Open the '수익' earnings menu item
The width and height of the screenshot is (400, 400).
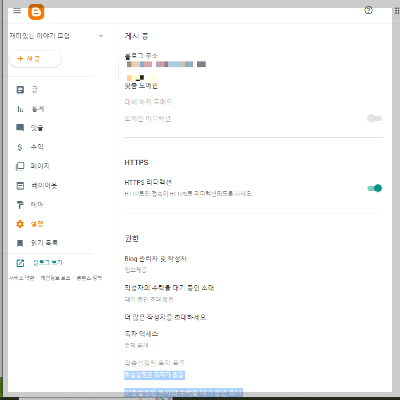pos(37,147)
